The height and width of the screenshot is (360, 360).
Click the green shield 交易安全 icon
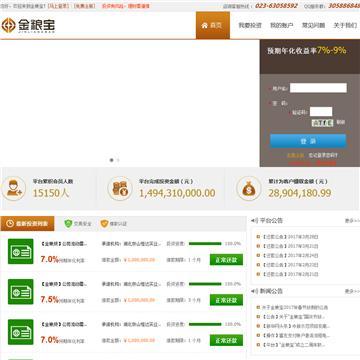(x=68, y=224)
